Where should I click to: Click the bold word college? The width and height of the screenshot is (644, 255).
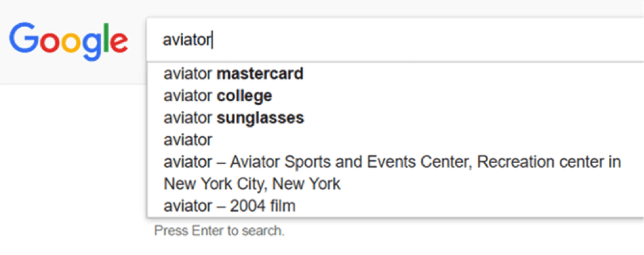(244, 96)
